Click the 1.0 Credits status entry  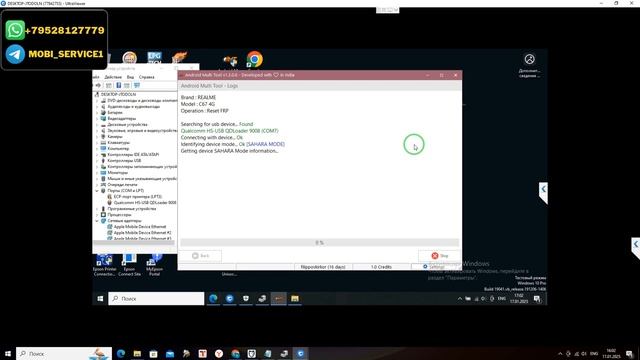pos(381,267)
